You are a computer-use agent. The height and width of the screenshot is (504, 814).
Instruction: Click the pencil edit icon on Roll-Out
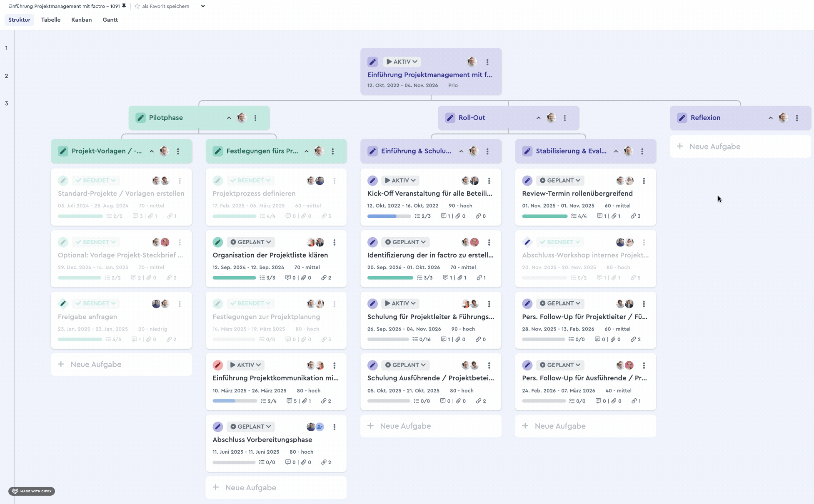[450, 118]
